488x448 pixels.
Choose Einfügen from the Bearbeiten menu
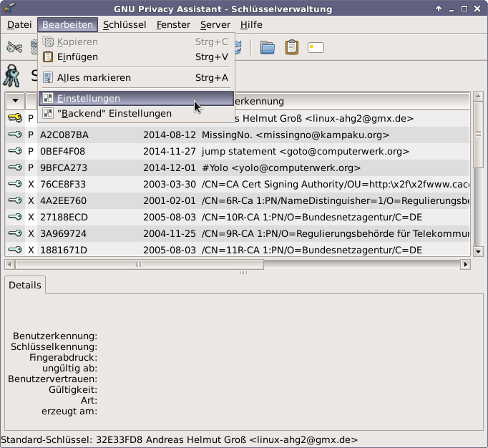[x=136, y=57]
